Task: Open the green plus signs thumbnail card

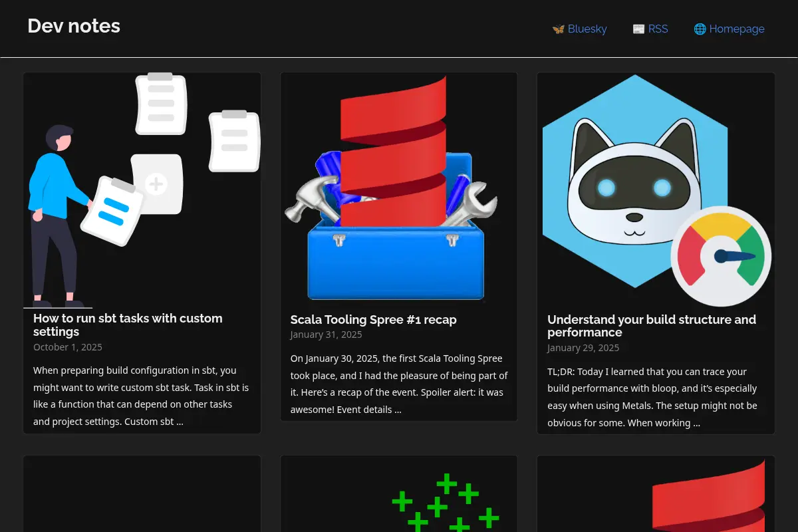Action: (x=399, y=494)
